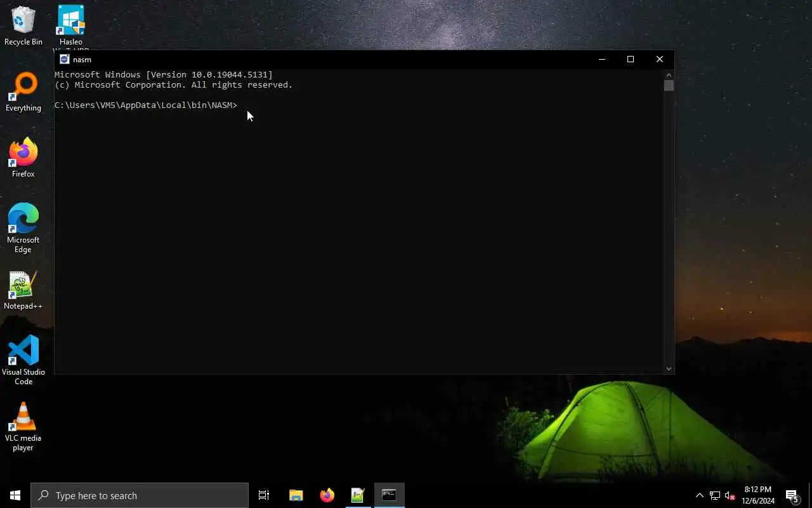The image size is (812, 508).
Task: Select the Visual Studio Code desktop icon
Action: click(x=23, y=361)
